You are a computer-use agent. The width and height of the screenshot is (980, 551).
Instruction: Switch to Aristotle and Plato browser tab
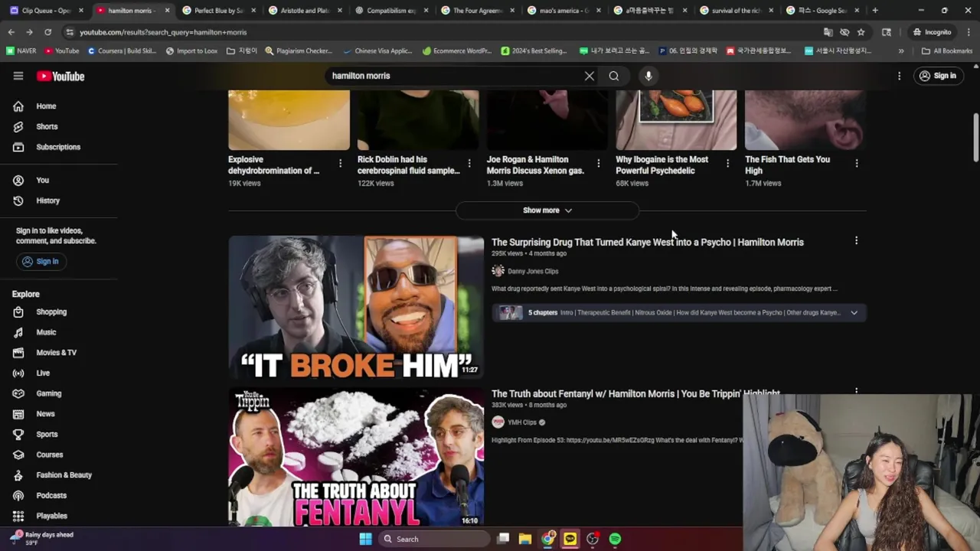(x=305, y=11)
